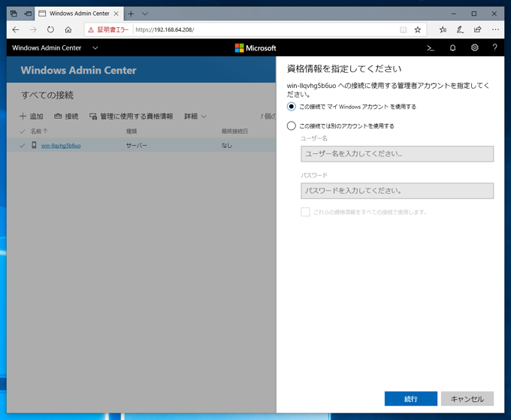
Task: Toggle the checkmark for win-llqvhg5b6uo row
Action: [x=23, y=146]
